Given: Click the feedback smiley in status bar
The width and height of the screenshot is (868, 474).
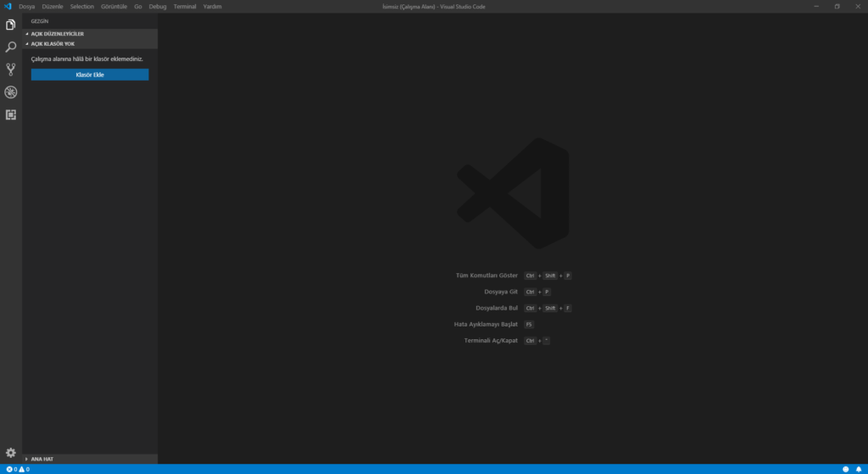Looking at the screenshot, I should pyautogui.click(x=845, y=469).
